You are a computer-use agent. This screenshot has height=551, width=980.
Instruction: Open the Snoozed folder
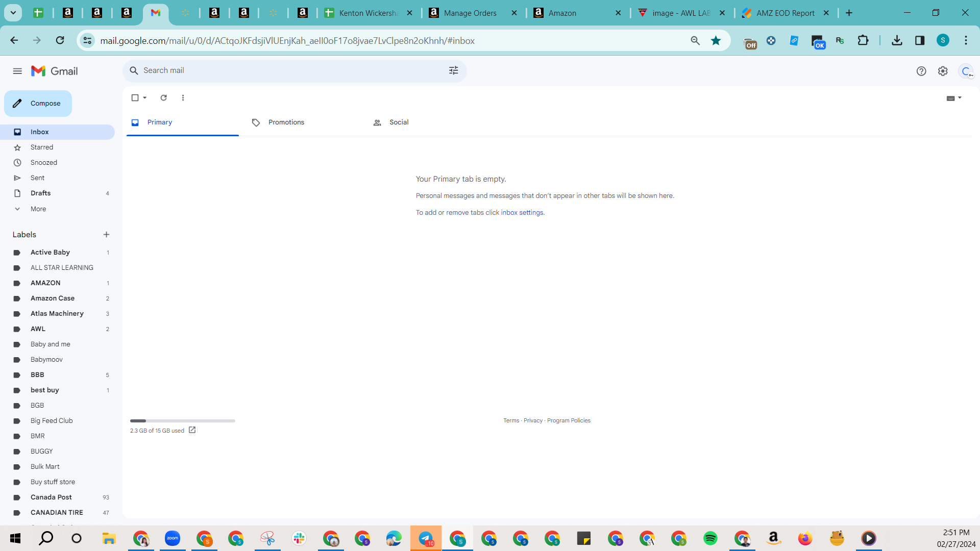[x=57, y=163]
